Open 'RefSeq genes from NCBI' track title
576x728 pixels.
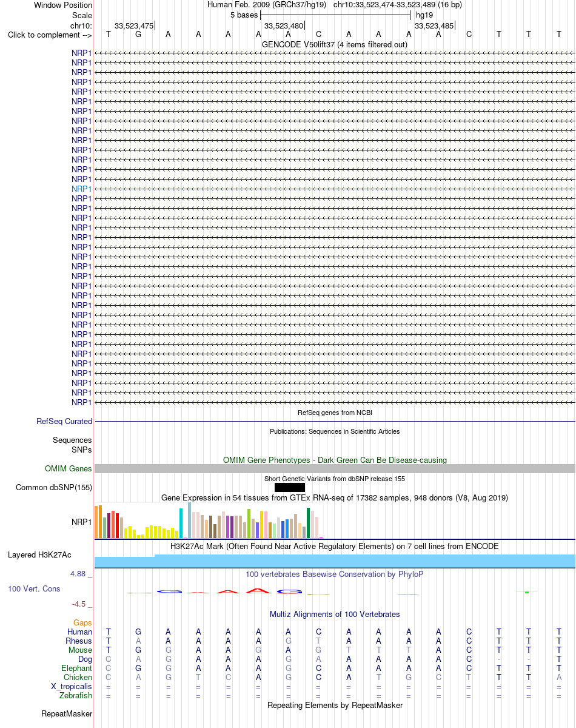(335, 413)
